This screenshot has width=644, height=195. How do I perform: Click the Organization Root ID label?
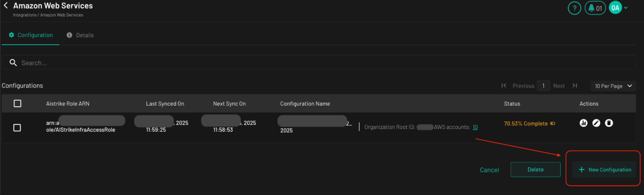click(390, 127)
